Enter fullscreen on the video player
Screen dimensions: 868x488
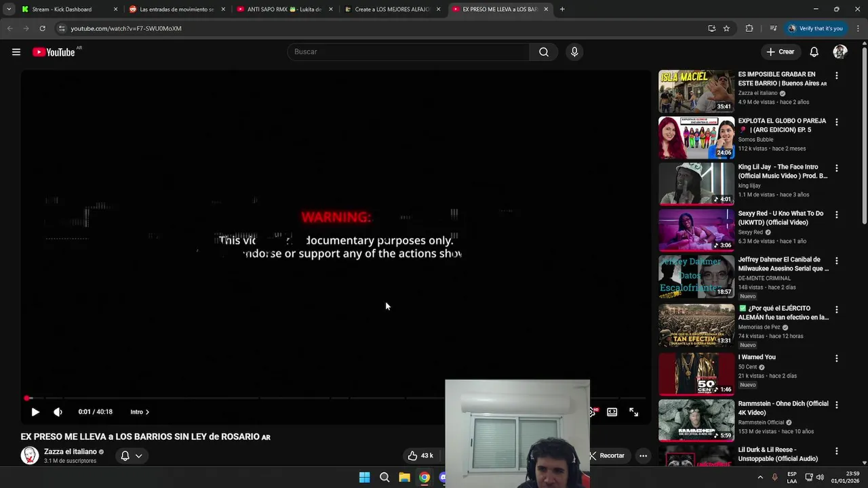[x=634, y=412]
